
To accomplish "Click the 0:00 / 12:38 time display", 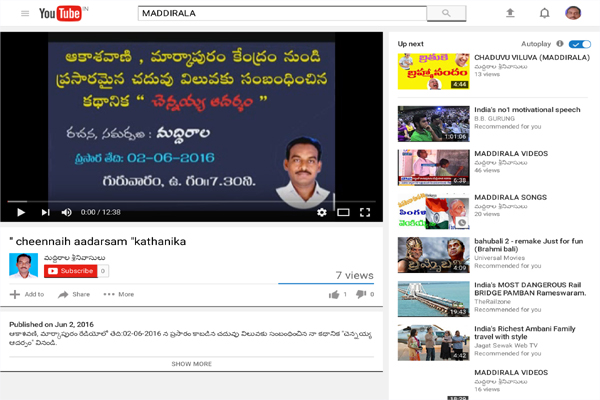I will tap(101, 212).
